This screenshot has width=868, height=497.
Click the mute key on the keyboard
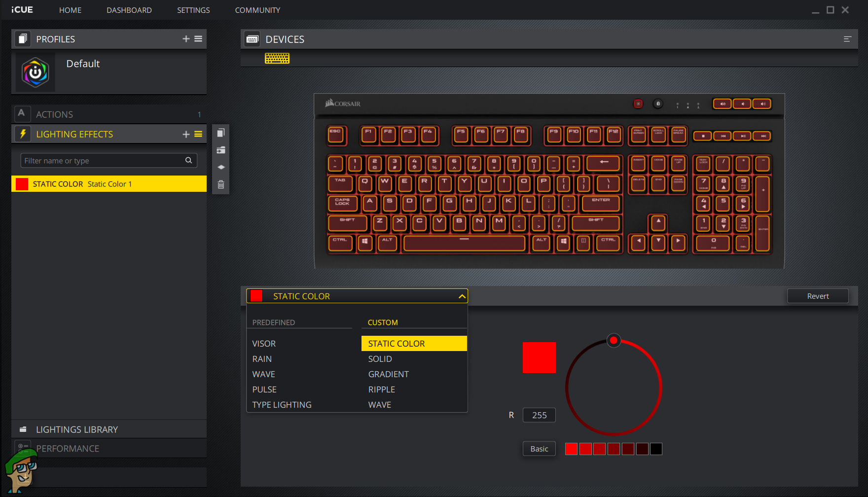point(723,104)
